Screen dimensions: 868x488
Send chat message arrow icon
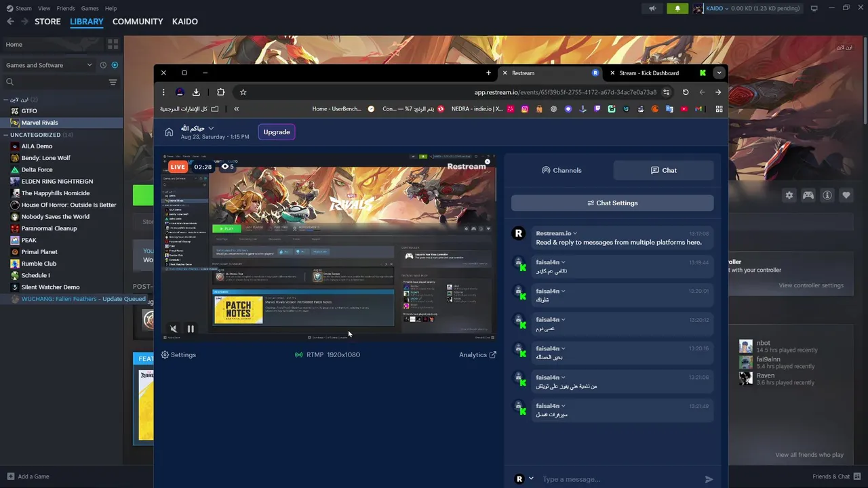[709, 479]
